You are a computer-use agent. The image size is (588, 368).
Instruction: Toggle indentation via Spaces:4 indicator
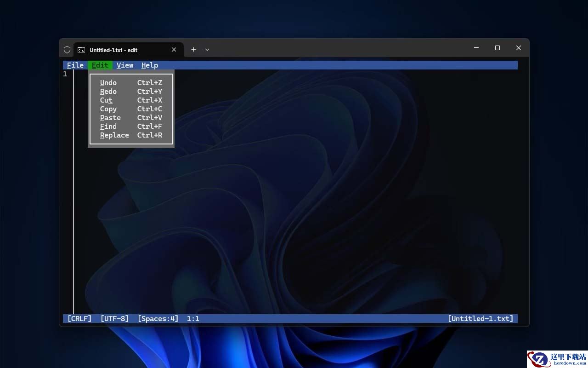[158, 318]
